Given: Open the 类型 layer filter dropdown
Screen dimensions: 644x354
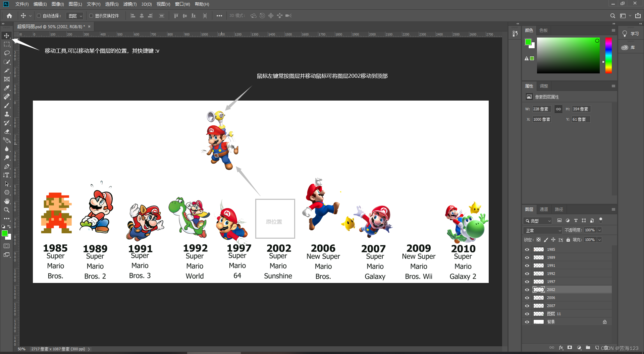Looking at the screenshot, I should tap(538, 221).
